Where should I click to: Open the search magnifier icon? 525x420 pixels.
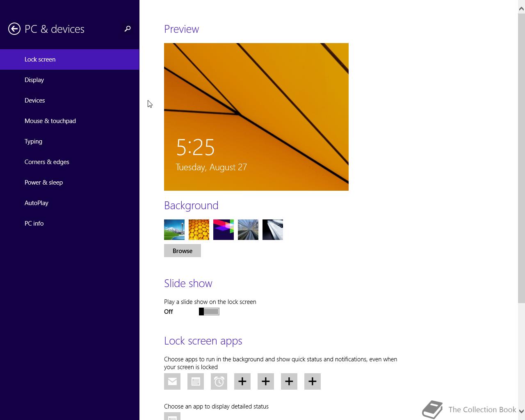tap(128, 29)
